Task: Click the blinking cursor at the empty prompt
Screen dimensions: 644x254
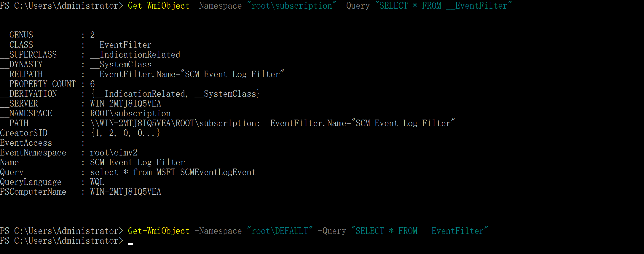Action: click(130, 243)
